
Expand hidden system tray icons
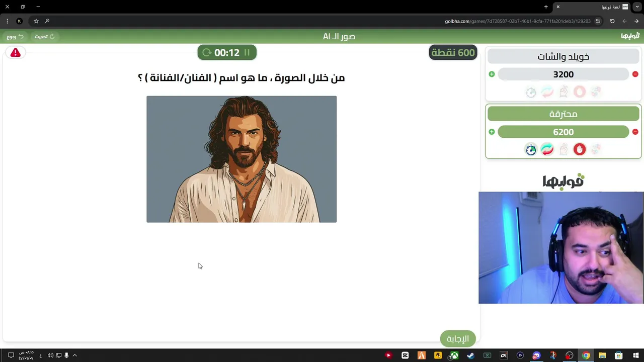pyautogui.click(x=74, y=355)
